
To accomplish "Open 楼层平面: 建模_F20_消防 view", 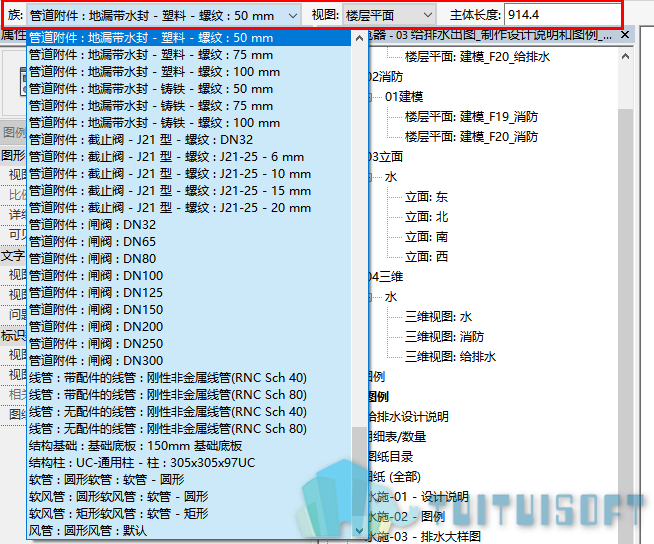I will (x=471, y=137).
